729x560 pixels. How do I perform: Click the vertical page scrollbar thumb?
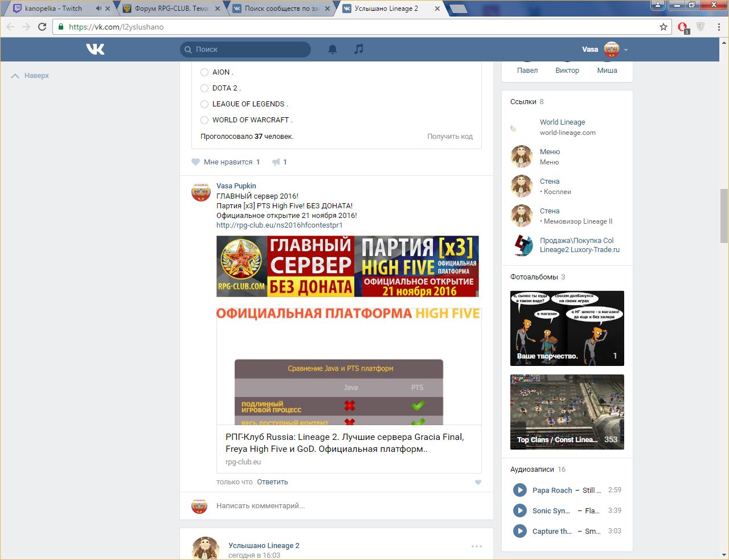(724, 215)
